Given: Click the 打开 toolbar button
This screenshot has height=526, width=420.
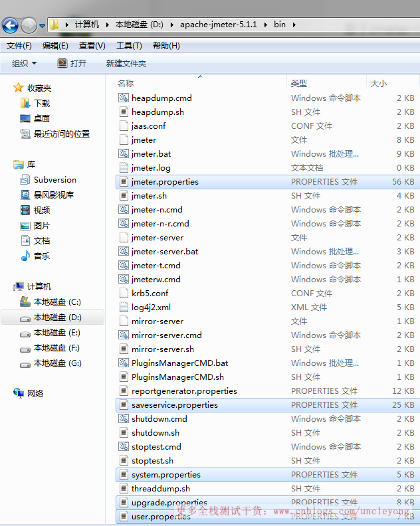Looking at the screenshot, I should pyautogui.click(x=72, y=63).
